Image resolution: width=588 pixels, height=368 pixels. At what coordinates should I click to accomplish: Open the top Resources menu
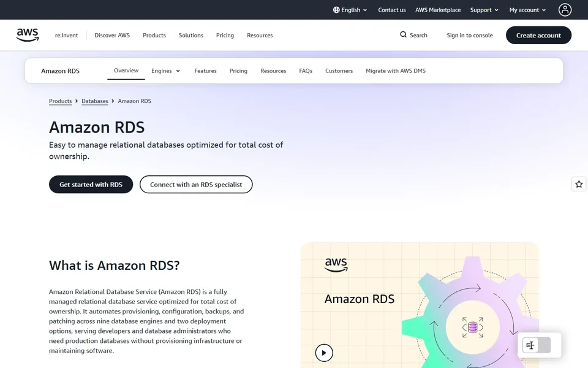point(260,35)
